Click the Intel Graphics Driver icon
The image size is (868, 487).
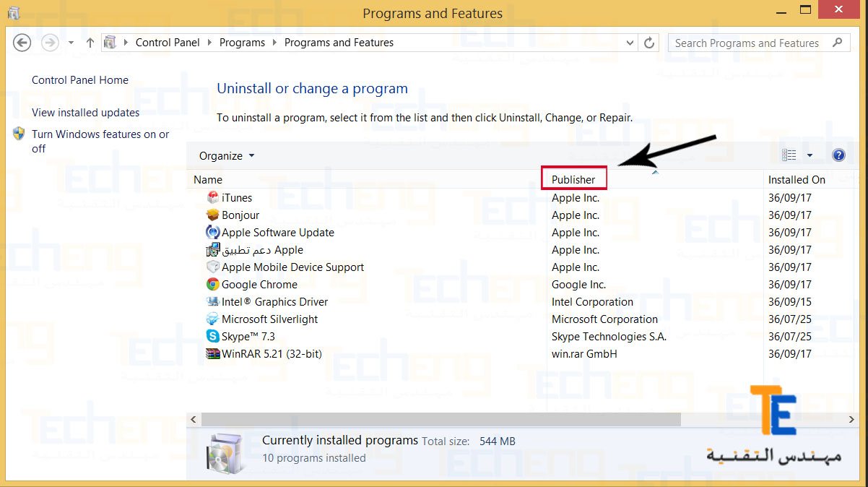(212, 301)
